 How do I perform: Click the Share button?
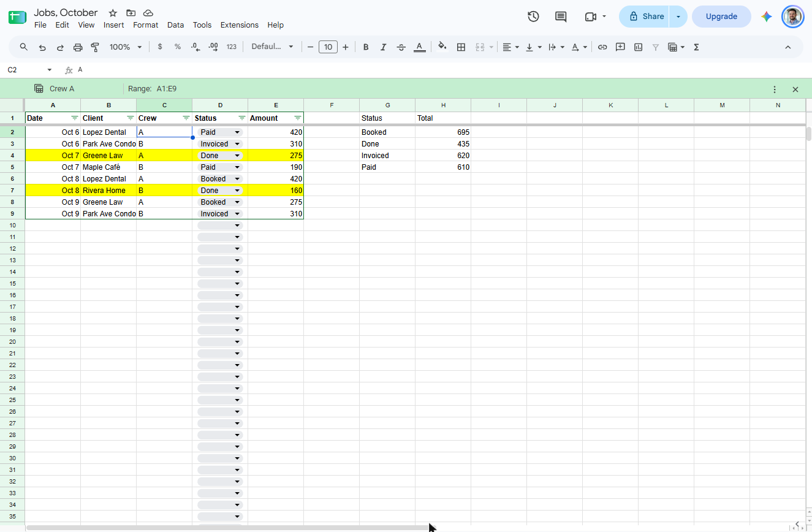tap(645, 17)
